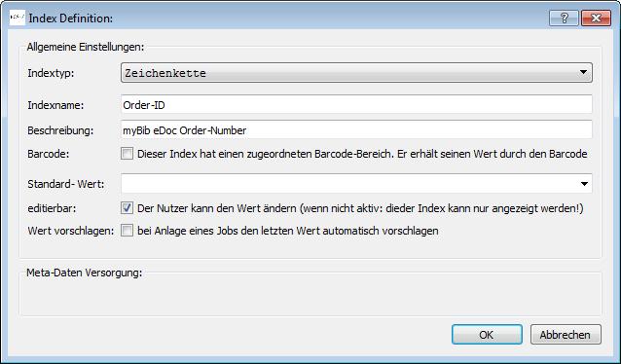Click the Index Definition title text

coord(71,18)
